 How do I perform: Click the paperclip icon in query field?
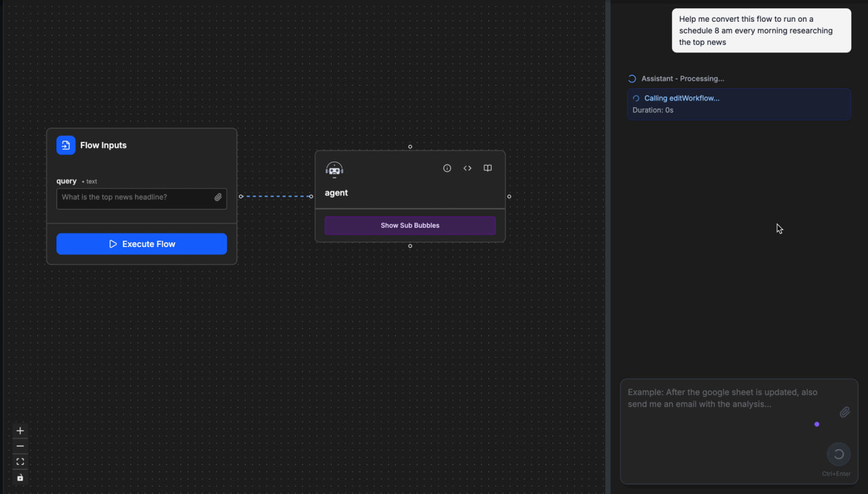point(218,197)
